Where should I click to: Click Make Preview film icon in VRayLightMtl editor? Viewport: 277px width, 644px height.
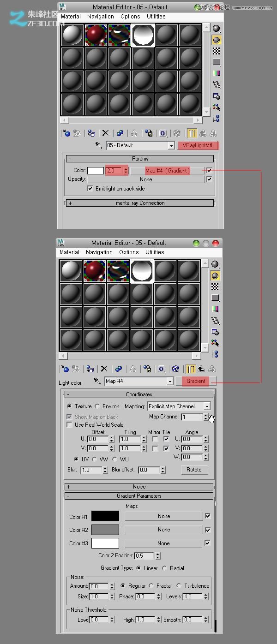[x=217, y=85]
